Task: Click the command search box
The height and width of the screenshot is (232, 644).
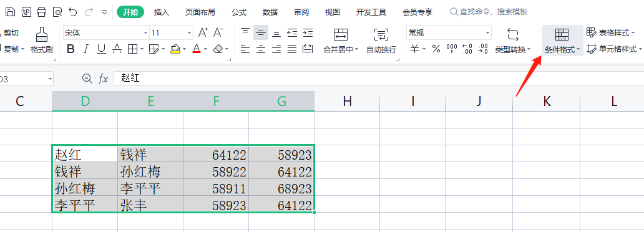Action: tap(489, 12)
